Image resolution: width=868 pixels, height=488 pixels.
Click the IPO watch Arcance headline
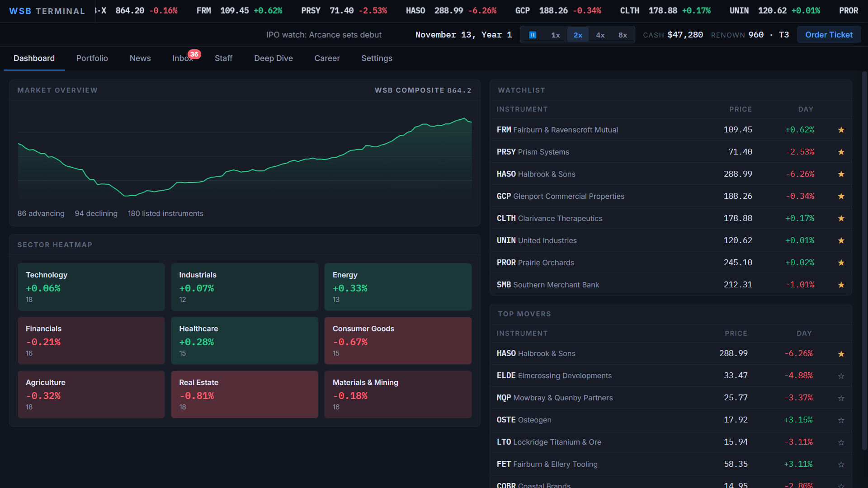324,35
